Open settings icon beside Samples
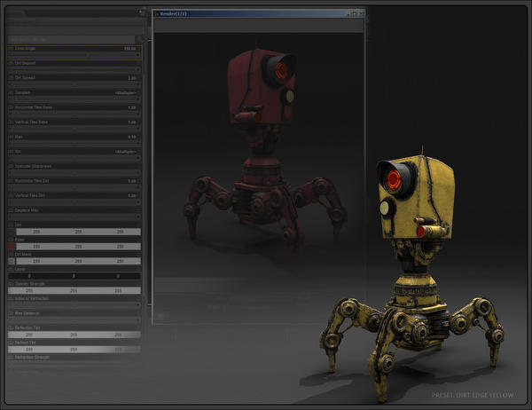Viewport: 532px width, 410px height. [11, 92]
